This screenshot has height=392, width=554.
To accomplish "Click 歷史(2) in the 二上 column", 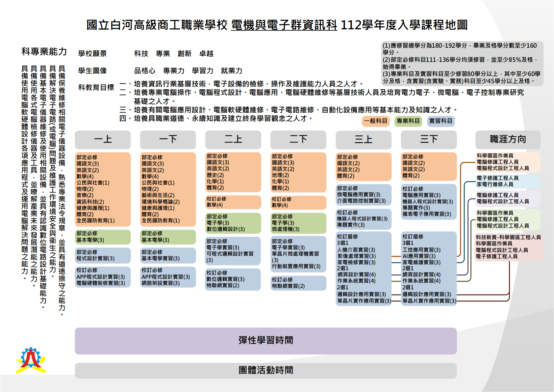I will coord(215,175).
